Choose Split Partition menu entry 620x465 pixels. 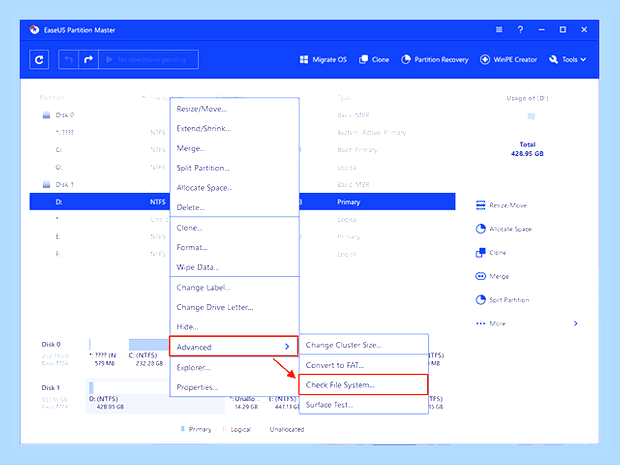pos(234,168)
